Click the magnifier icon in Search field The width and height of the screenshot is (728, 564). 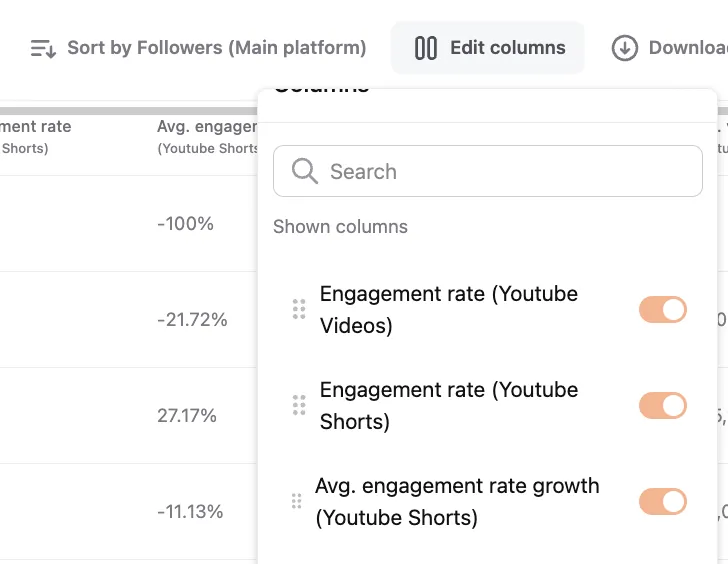coord(305,171)
